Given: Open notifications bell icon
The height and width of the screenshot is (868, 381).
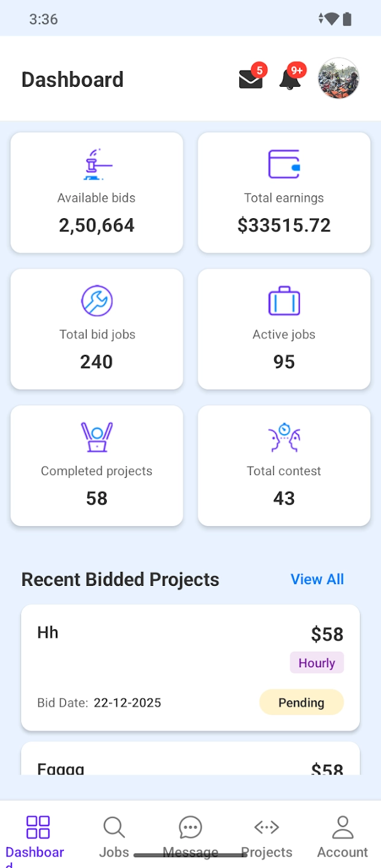Looking at the screenshot, I should click(290, 80).
